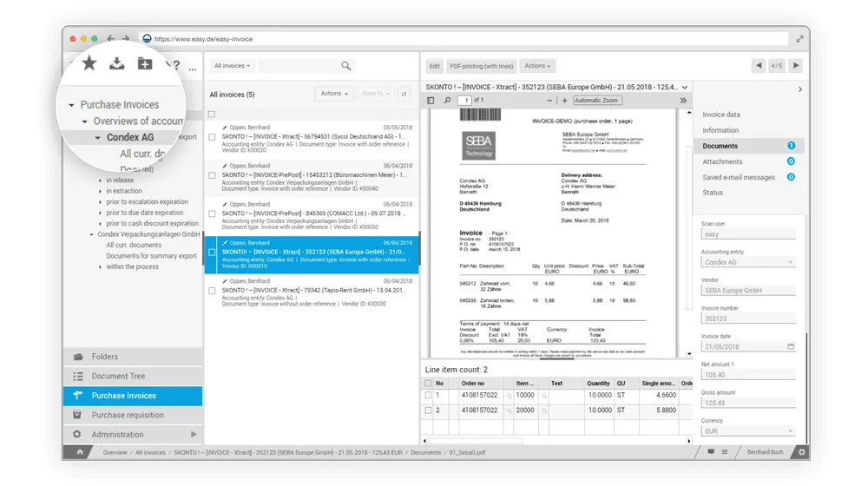This screenshot has width=868, height=486.
Task: Go back with the browser back arrow
Action: coord(111,39)
